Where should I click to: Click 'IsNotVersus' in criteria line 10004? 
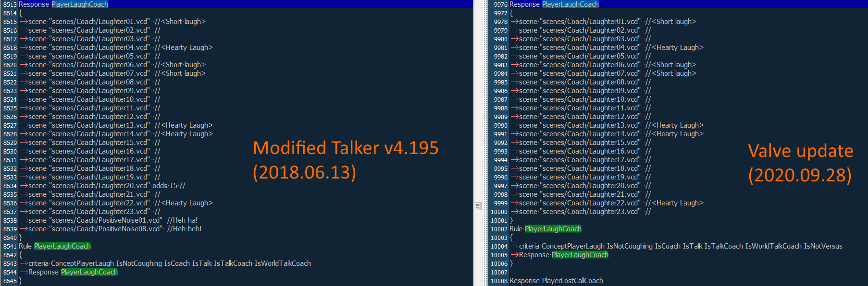(x=823, y=246)
